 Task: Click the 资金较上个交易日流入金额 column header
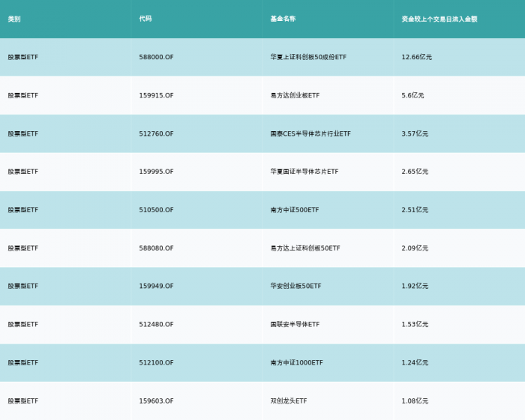coord(439,19)
